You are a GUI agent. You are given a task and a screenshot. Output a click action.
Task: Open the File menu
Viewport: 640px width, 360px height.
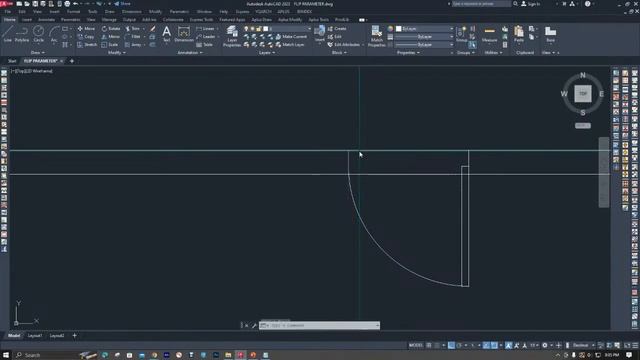(8, 12)
